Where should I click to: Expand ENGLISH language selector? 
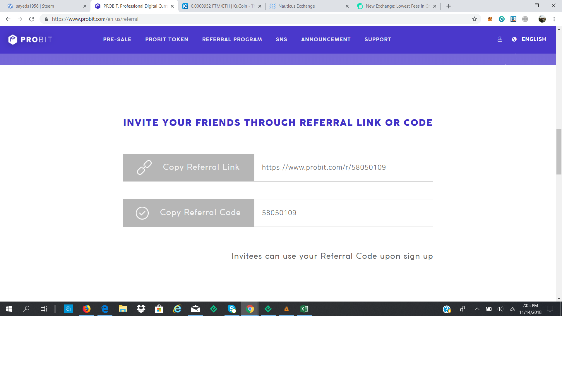coord(534,39)
